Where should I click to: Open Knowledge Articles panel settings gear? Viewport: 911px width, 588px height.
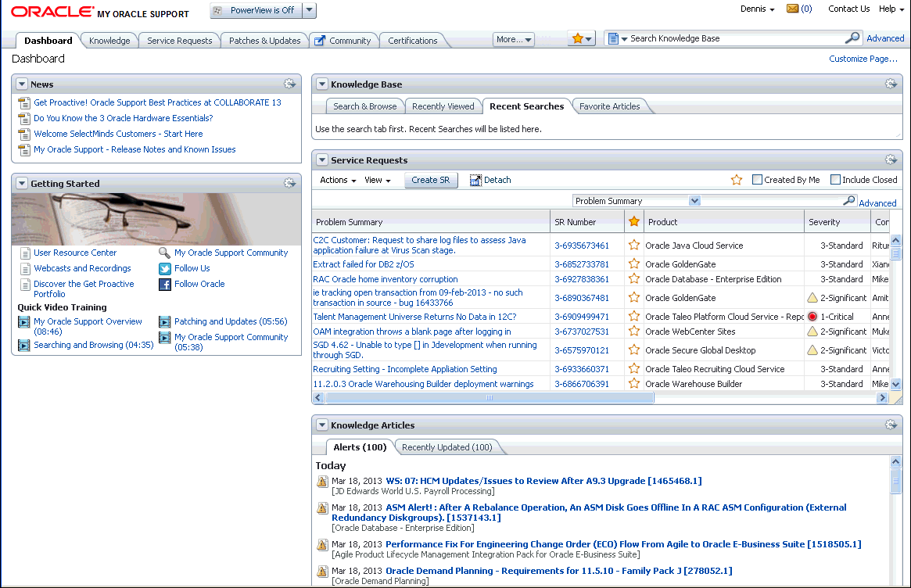(x=891, y=425)
